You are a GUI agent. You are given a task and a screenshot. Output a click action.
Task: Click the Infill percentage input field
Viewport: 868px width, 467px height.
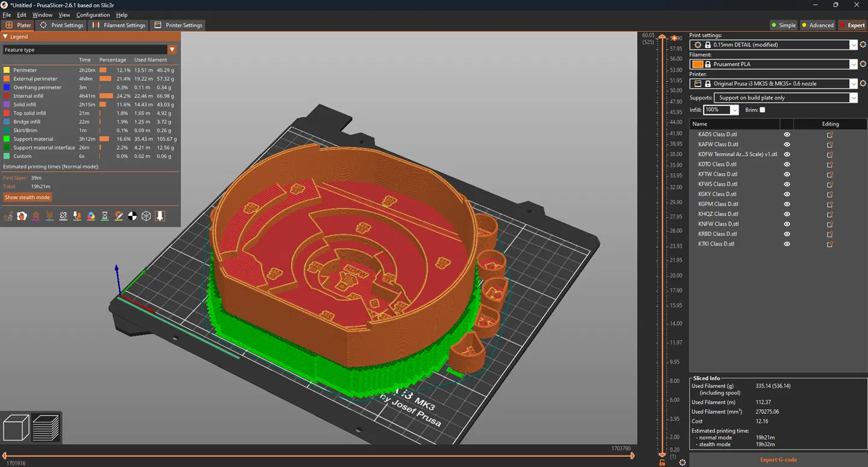click(x=717, y=110)
